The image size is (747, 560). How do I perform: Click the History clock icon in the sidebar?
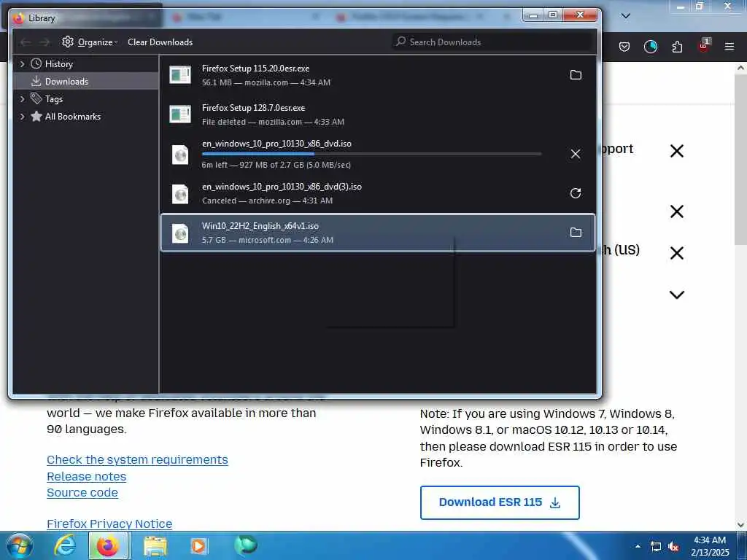coord(36,64)
